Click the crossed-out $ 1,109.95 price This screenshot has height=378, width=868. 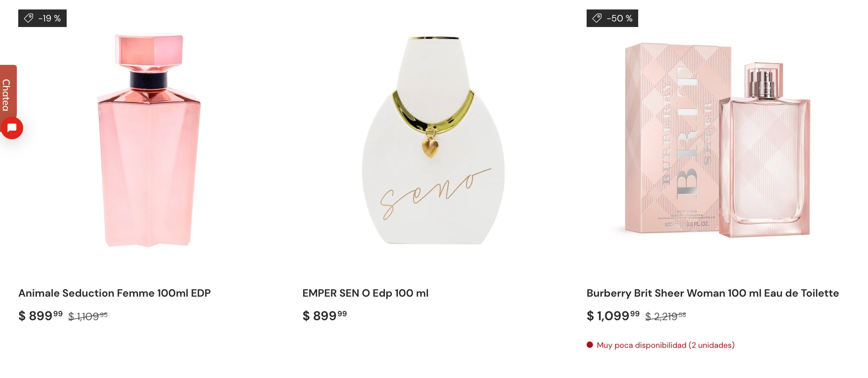click(88, 316)
